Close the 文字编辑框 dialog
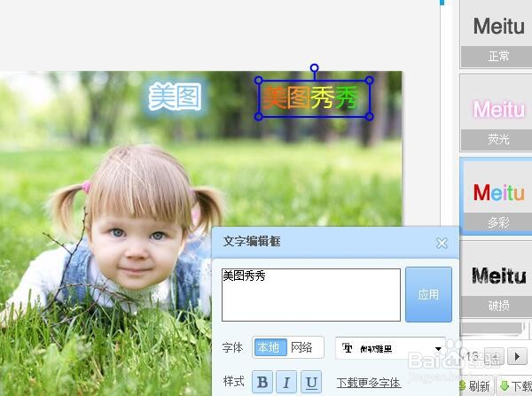 click(x=442, y=243)
